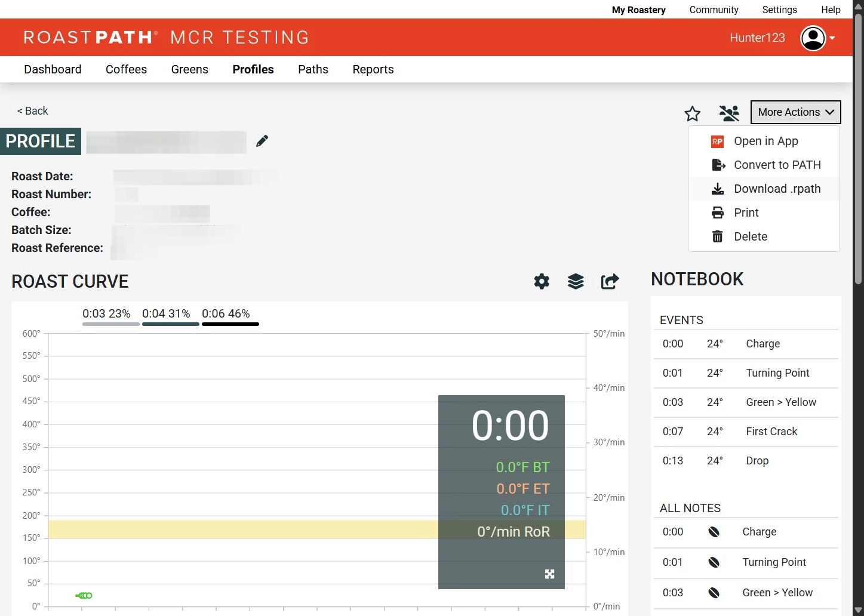The image size is (864, 616).
Task: Click the bean icon beside Turning Point note
Action: click(714, 562)
